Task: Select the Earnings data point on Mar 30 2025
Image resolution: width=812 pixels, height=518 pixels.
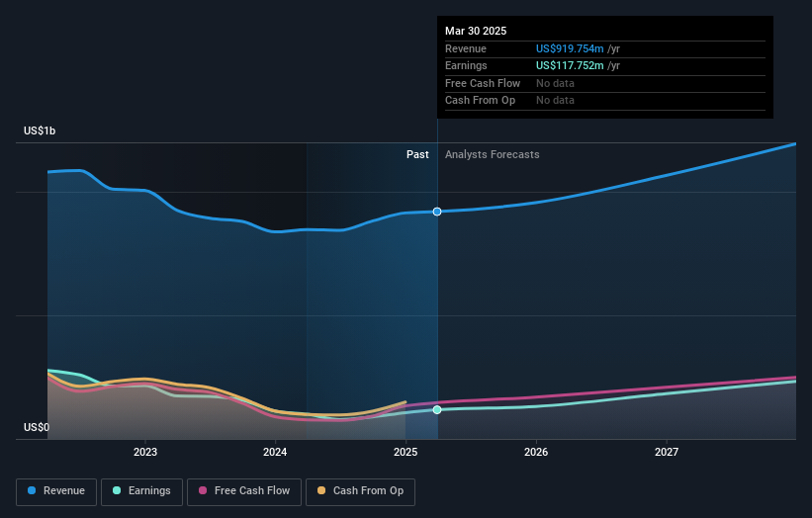Action: [x=437, y=410]
